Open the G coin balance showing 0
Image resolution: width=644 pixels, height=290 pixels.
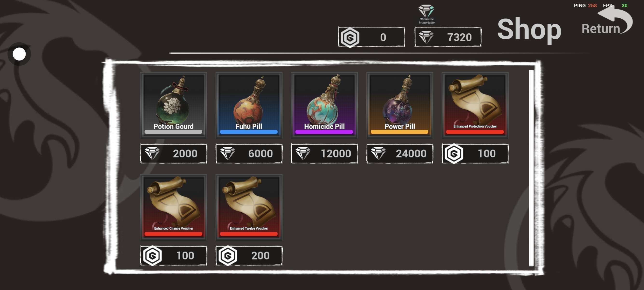click(371, 37)
